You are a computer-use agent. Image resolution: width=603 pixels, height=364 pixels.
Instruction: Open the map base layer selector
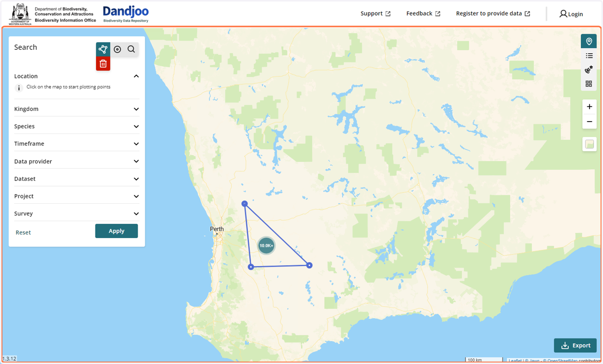[589, 144]
